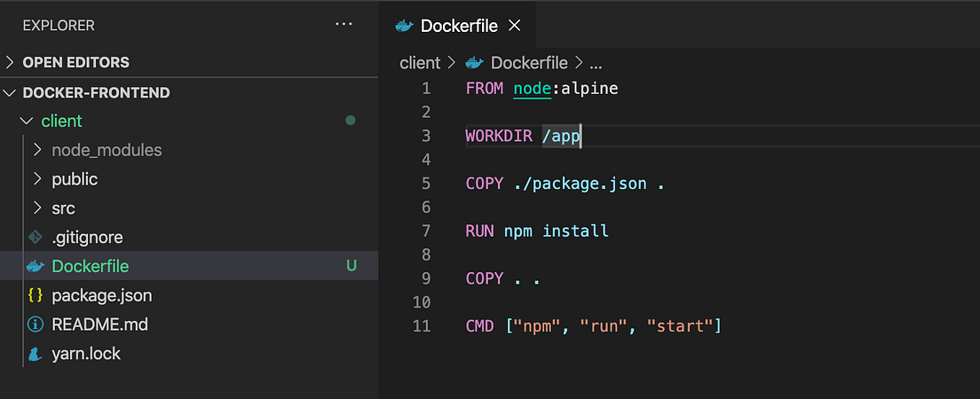
Task: Click the braces icon beside package.json
Action: [36, 295]
